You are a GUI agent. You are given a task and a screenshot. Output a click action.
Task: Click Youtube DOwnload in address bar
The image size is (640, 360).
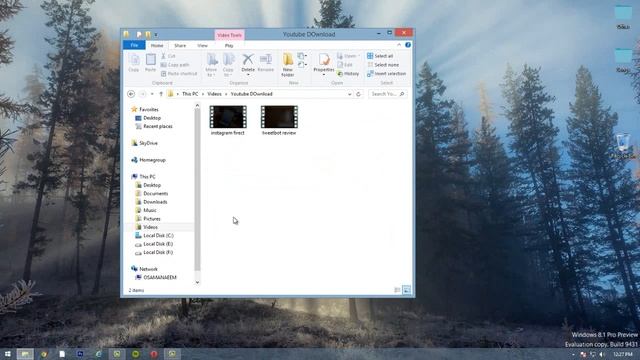point(251,94)
